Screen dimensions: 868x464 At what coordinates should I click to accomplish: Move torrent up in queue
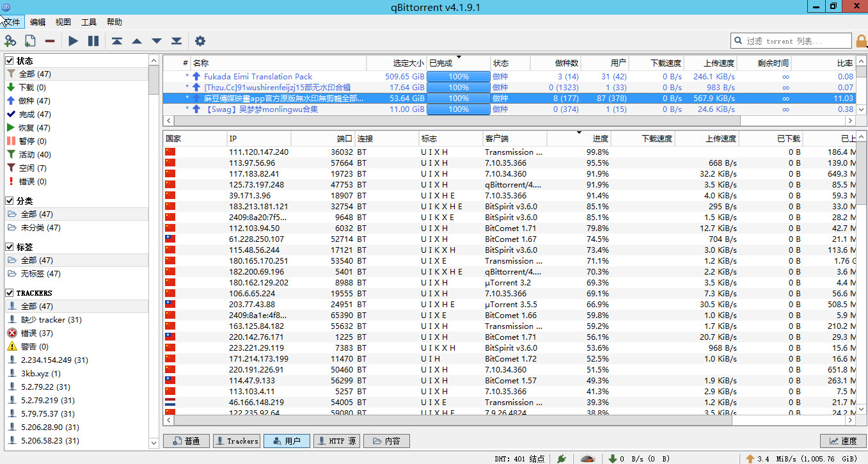137,41
